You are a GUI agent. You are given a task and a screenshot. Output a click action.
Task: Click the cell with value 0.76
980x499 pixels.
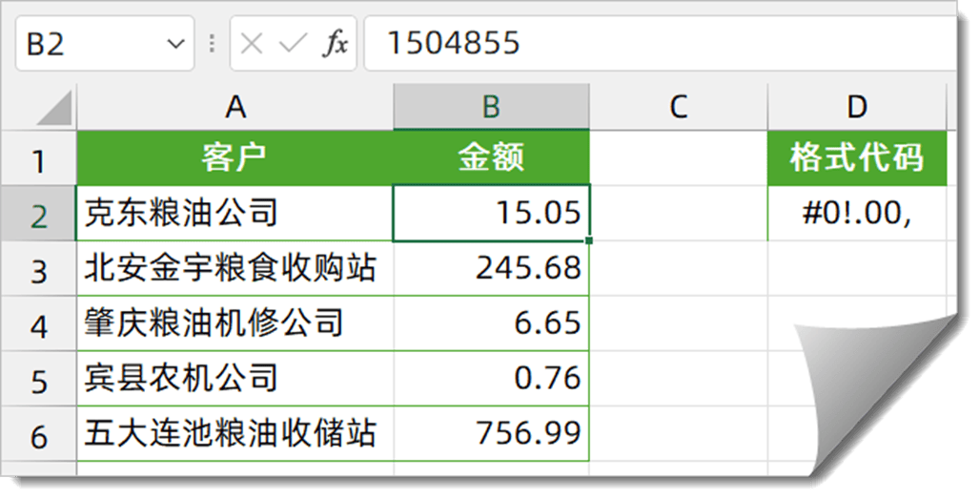pos(491,379)
